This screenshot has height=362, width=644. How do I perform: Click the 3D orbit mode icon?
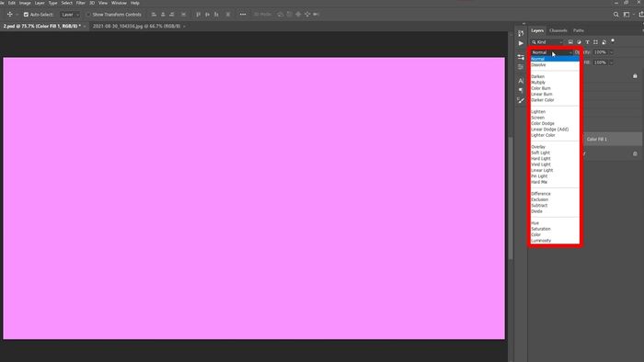pos(280,15)
